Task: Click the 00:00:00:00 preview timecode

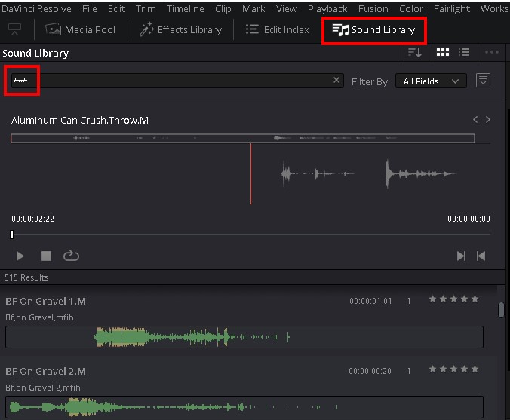Action: point(469,219)
